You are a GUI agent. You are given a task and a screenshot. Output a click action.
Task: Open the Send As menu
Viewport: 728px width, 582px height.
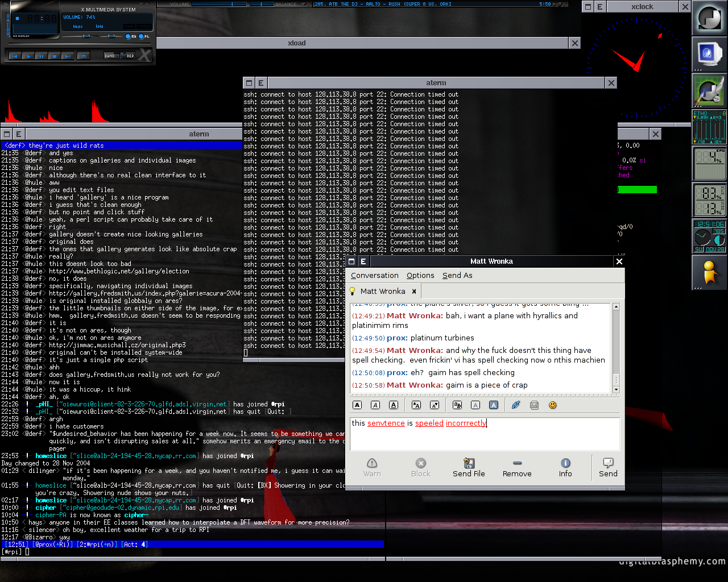457,276
